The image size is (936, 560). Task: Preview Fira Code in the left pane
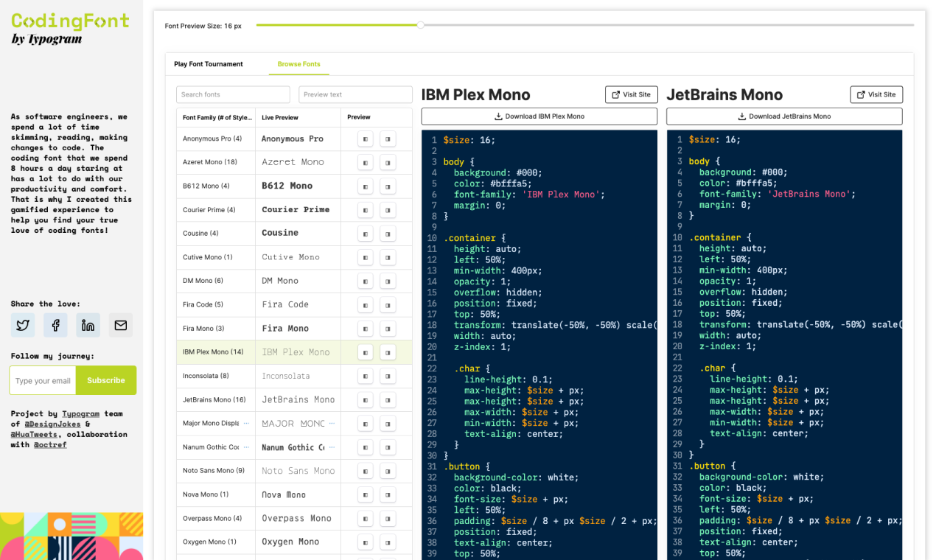point(365,304)
